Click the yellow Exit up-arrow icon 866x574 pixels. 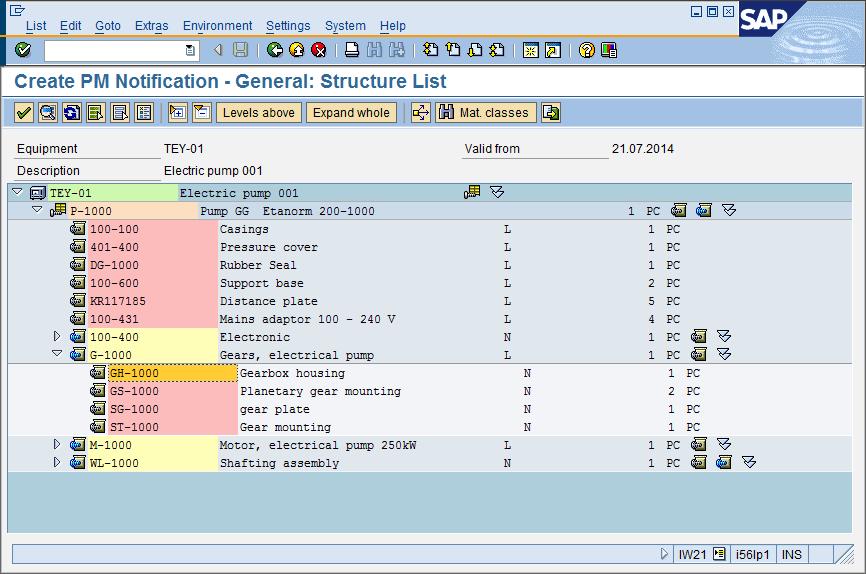pyautogui.click(x=297, y=50)
